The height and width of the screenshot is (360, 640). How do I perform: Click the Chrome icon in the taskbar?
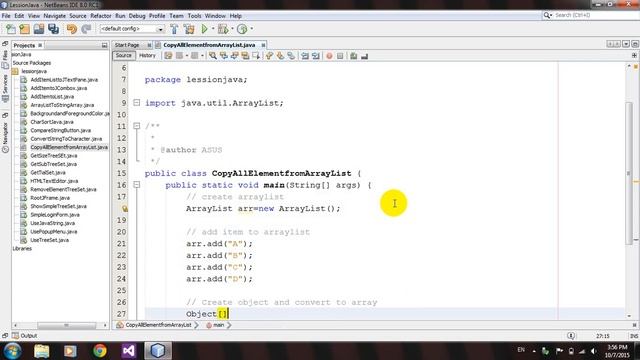tap(100, 351)
